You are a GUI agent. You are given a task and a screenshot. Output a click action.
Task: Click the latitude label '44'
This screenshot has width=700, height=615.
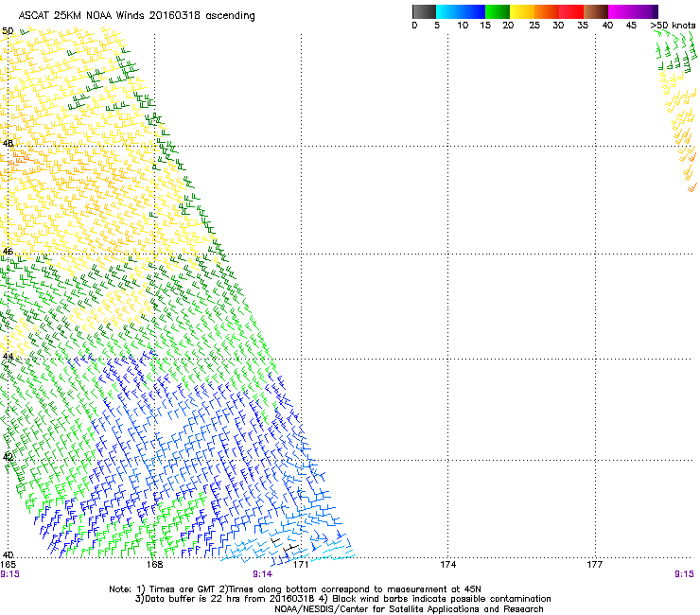tap(8, 357)
